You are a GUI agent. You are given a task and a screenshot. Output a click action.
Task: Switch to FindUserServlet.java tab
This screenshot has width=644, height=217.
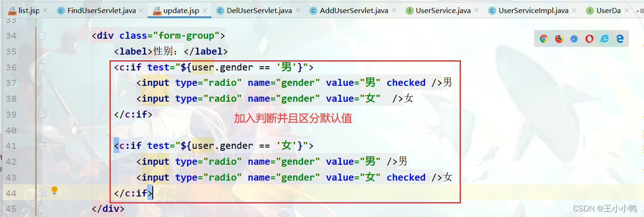point(101,10)
